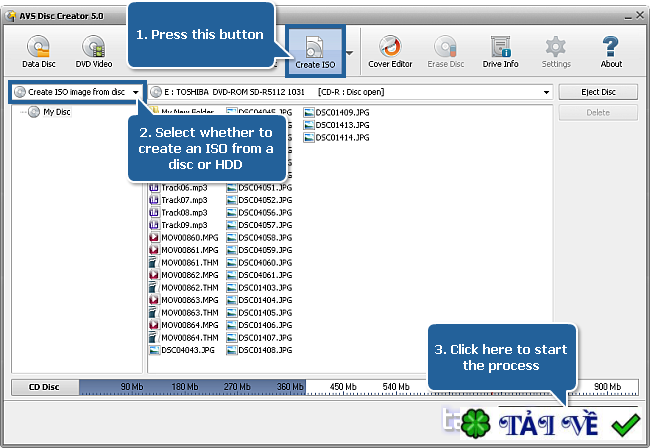
Task: Select the image DSC01403.JPG
Action: click(260, 287)
